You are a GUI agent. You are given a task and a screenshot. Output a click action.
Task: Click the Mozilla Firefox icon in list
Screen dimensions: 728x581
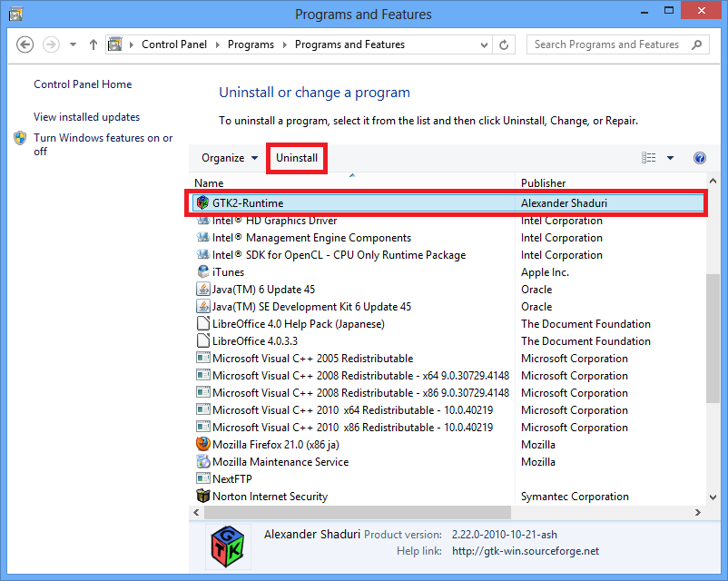pyautogui.click(x=203, y=445)
